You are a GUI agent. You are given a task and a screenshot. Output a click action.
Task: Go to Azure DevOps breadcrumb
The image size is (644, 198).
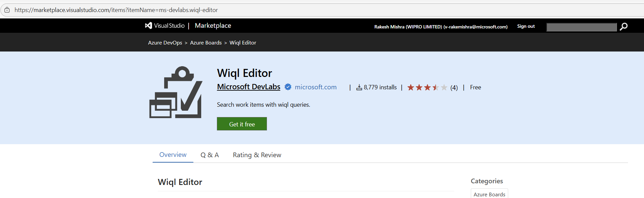[165, 42]
